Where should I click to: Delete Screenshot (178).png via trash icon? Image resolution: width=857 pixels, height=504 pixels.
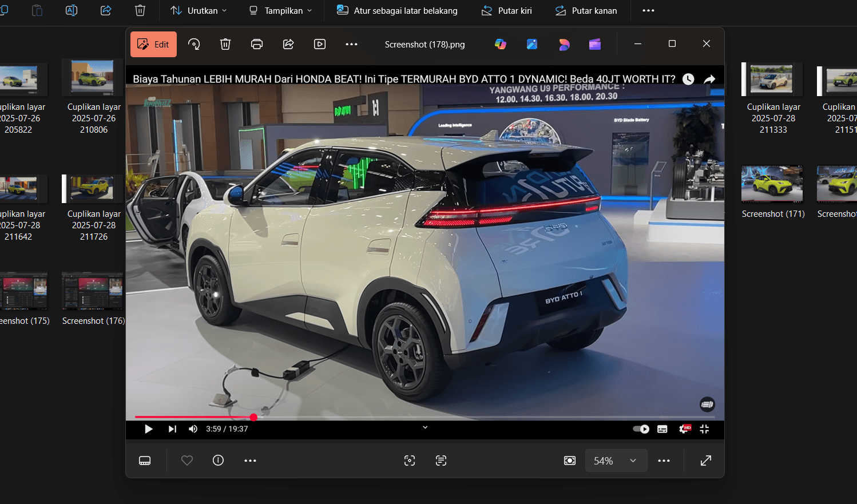pyautogui.click(x=225, y=44)
